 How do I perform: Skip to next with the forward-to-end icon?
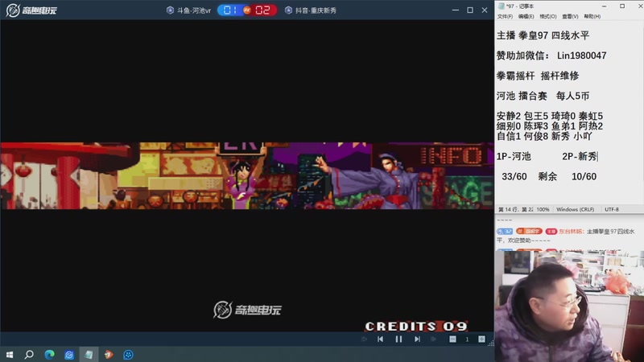tap(417, 339)
